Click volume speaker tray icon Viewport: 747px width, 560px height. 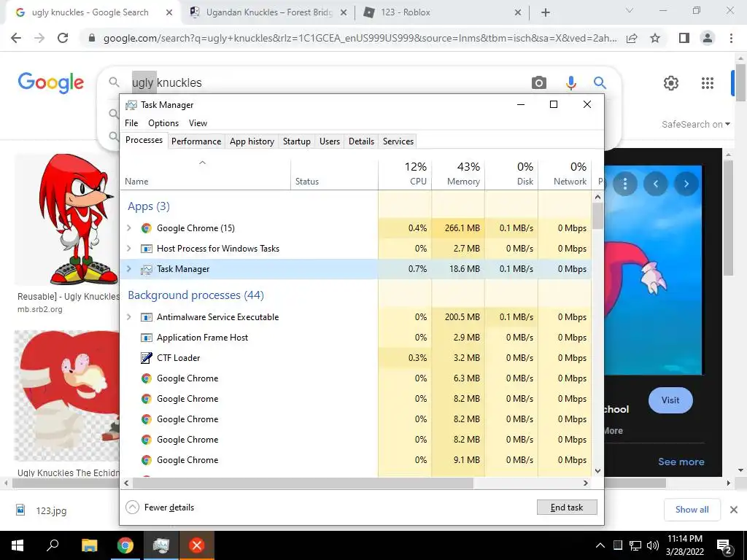pyautogui.click(x=653, y=545)
